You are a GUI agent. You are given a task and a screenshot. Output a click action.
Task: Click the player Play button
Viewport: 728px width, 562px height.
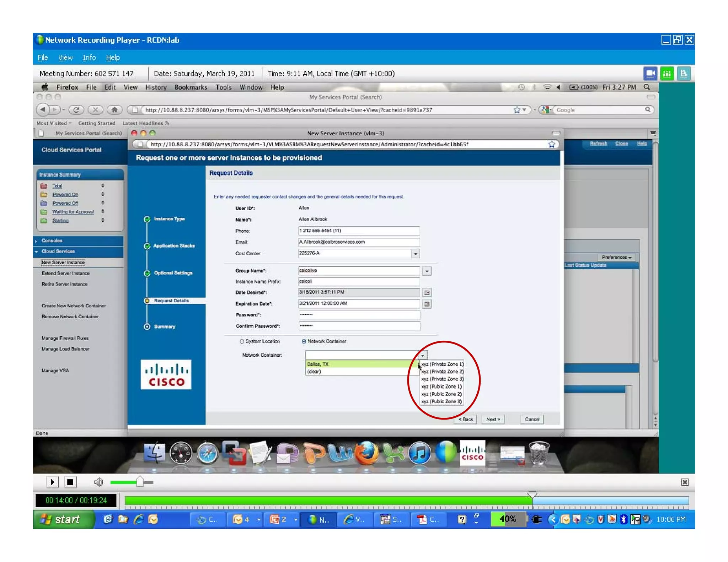coord(52,482)
